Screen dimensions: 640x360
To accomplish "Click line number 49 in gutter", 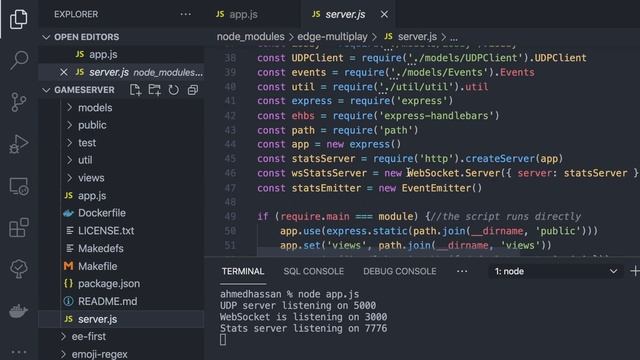I will coord(230,216).
